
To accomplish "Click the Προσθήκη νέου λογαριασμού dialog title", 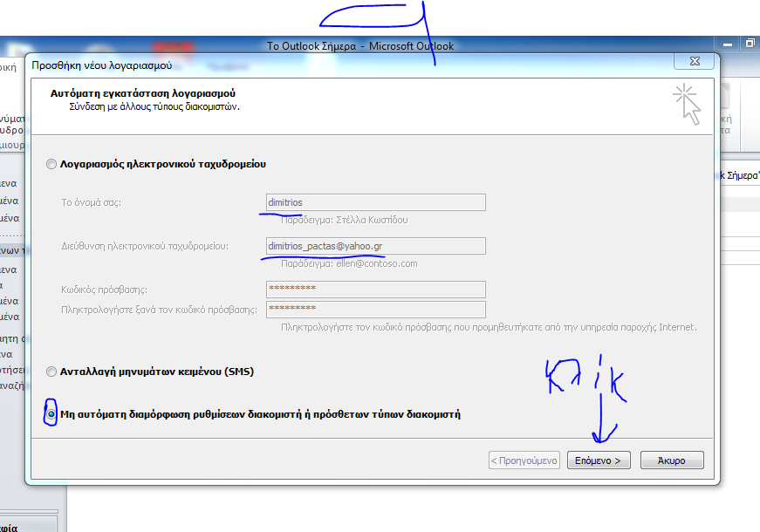I will click(102, 65).
